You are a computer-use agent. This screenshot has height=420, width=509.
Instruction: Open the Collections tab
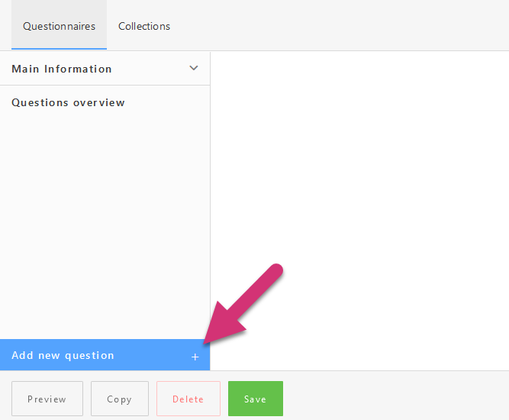coord(144,26)
